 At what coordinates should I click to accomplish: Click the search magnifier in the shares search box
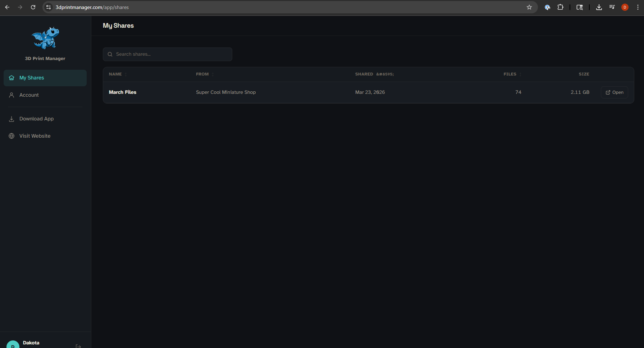click(110, 54)
